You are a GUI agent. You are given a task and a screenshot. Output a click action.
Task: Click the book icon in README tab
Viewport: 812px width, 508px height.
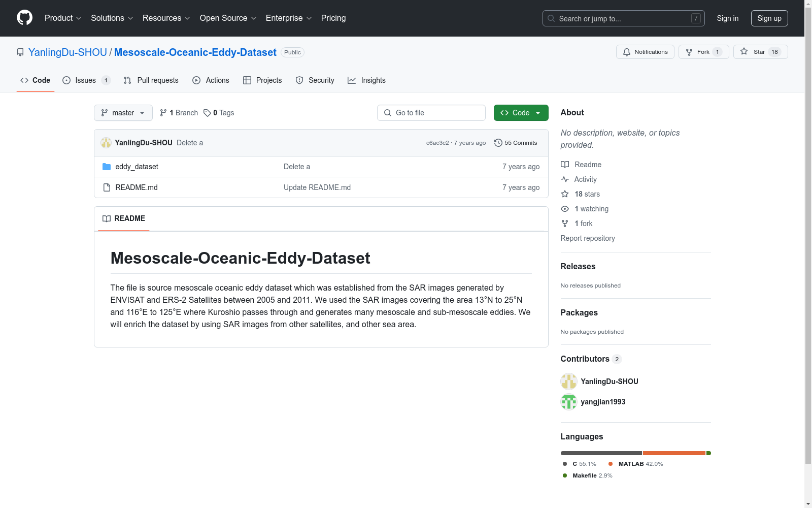[107, 218]
